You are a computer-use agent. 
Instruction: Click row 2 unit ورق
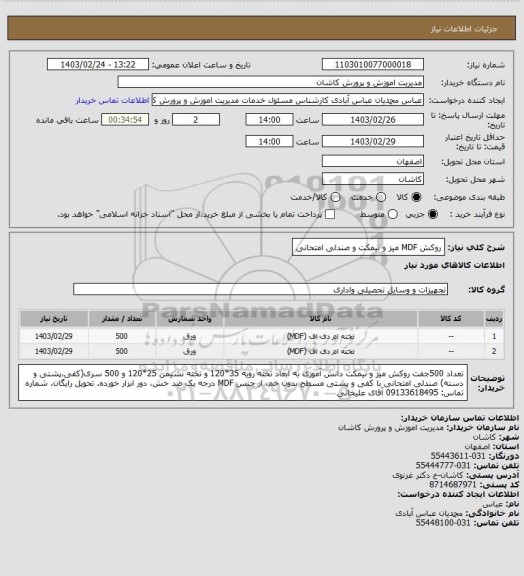190,351
